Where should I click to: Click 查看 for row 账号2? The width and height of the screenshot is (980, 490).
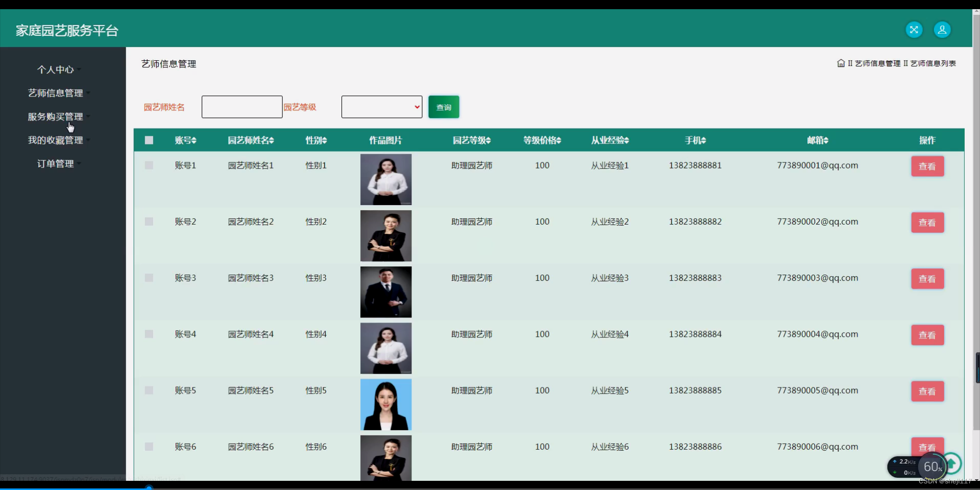coord(927,222)
